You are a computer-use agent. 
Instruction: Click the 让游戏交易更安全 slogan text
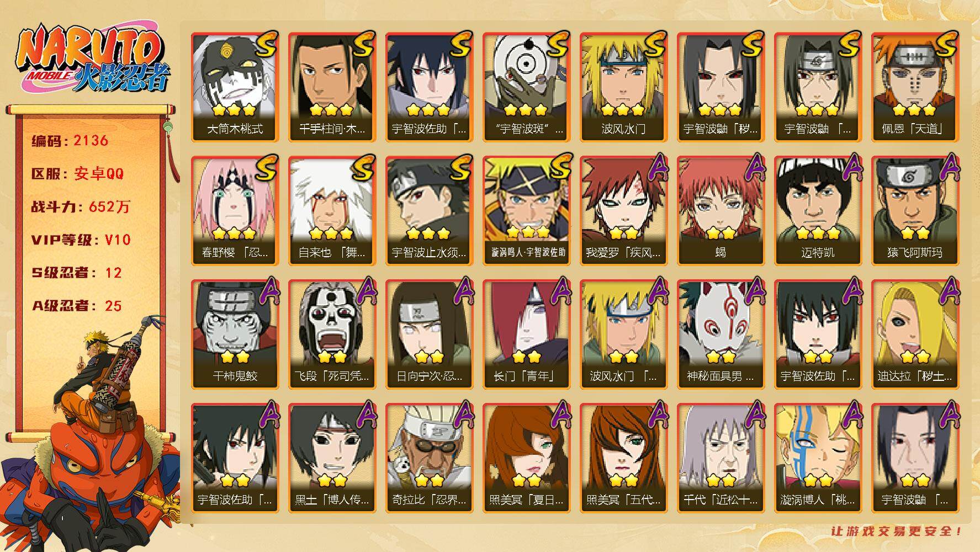point(897,531)
